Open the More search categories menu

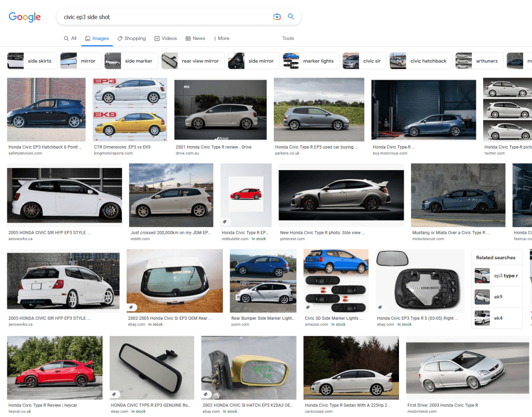[x=221, y=38]
